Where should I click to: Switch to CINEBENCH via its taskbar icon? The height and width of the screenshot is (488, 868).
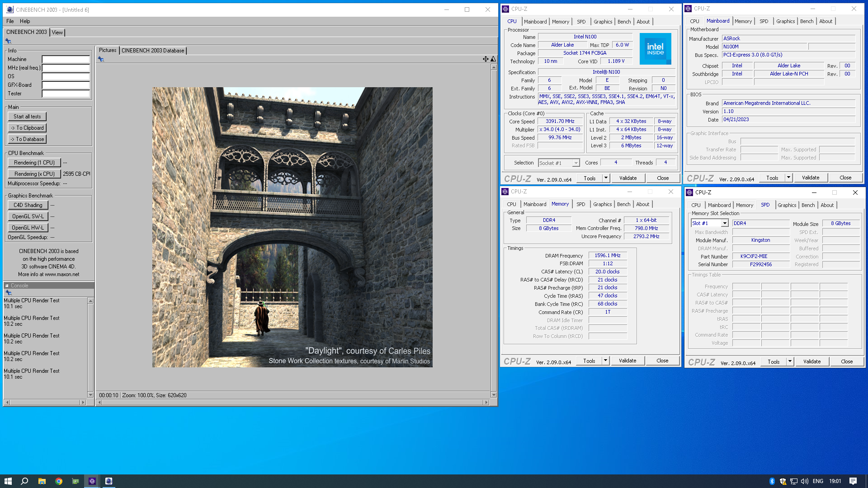109,481
